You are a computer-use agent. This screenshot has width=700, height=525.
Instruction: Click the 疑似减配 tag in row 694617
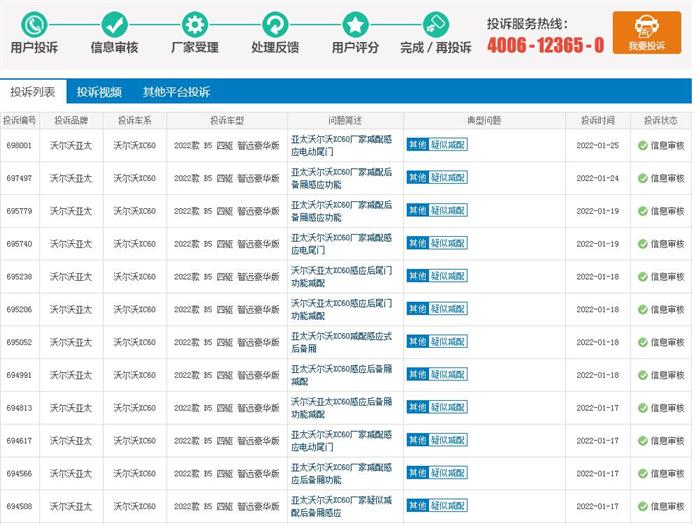[x=448, y=440]
